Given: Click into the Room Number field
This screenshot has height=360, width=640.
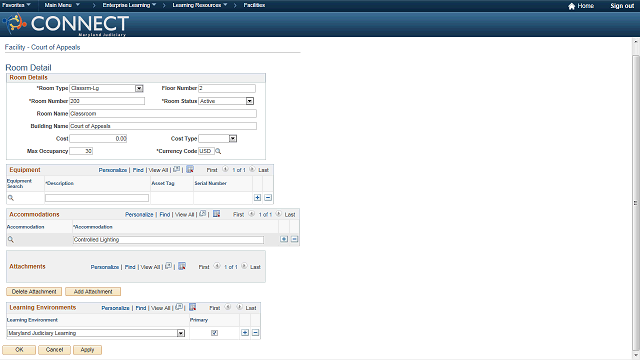Looking at the screenshot, I should [x=107, y=101].
